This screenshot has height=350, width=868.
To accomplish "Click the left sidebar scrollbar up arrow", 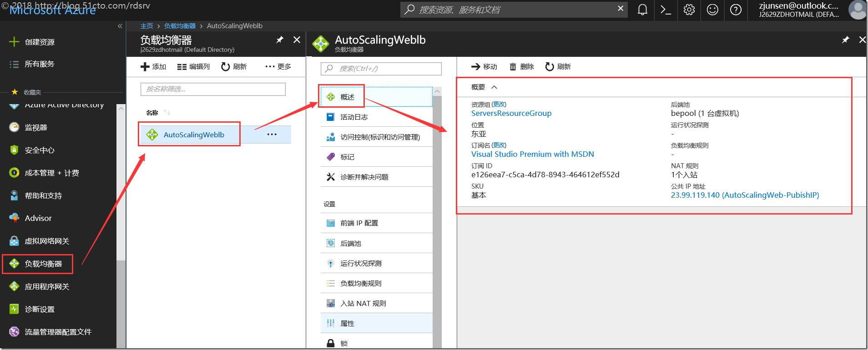I will [x=121, y=109].
